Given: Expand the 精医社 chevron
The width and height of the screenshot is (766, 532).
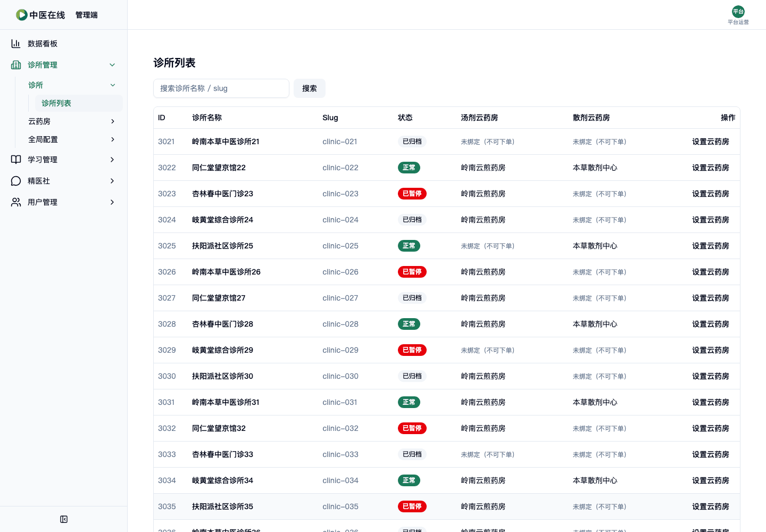Looking at the screenshot, I should tap(112, 181).
